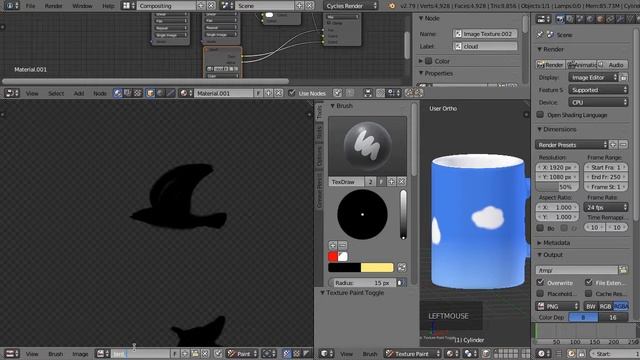This screenshot has height=360, width=640.
Task: Toggle the Use Nodes checkbox
Action: tap(291, 93)
